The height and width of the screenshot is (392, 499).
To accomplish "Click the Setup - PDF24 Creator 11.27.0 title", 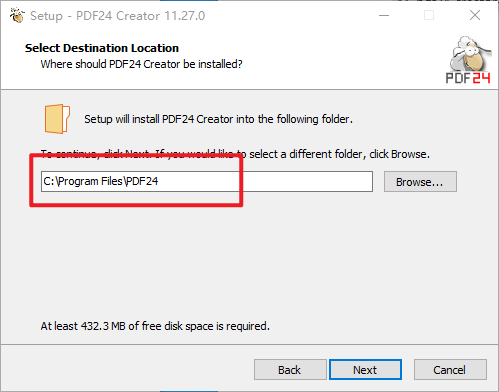I will [117, 16].
